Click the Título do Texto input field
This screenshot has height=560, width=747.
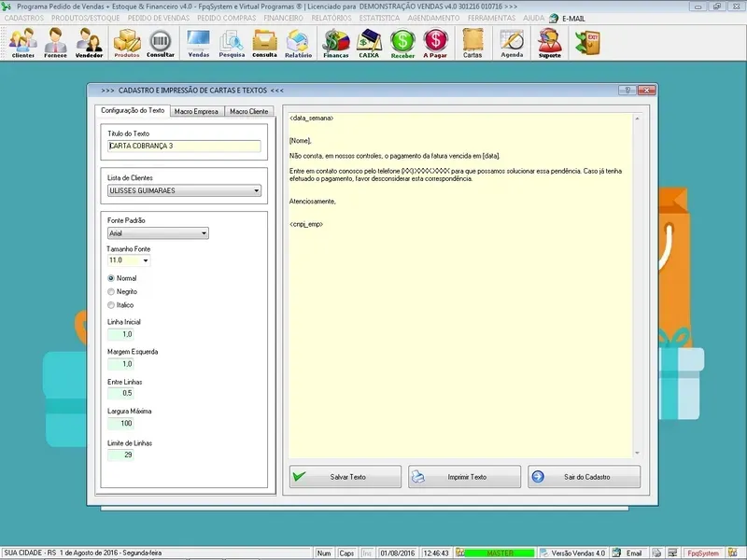pos(184,147)
